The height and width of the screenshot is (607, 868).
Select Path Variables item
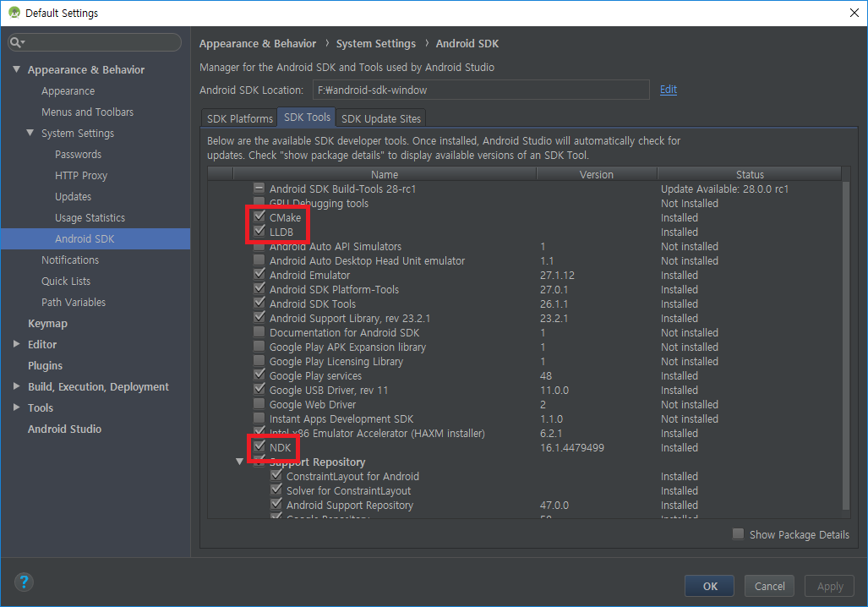point(73,302)
